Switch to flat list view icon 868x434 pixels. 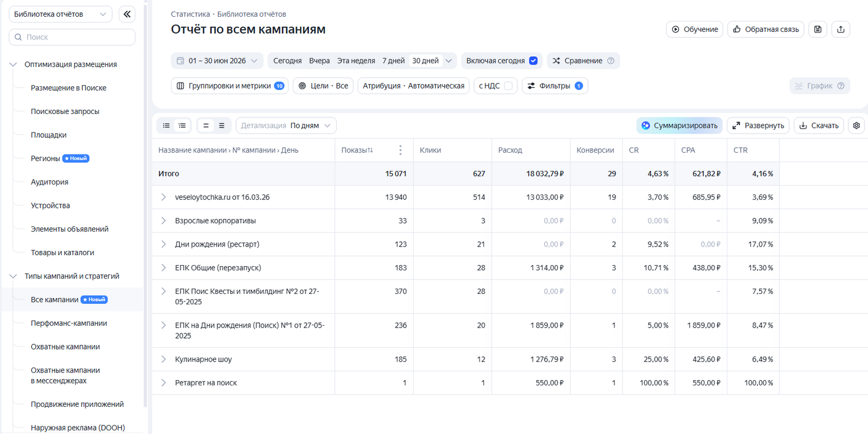click(167, 126)
